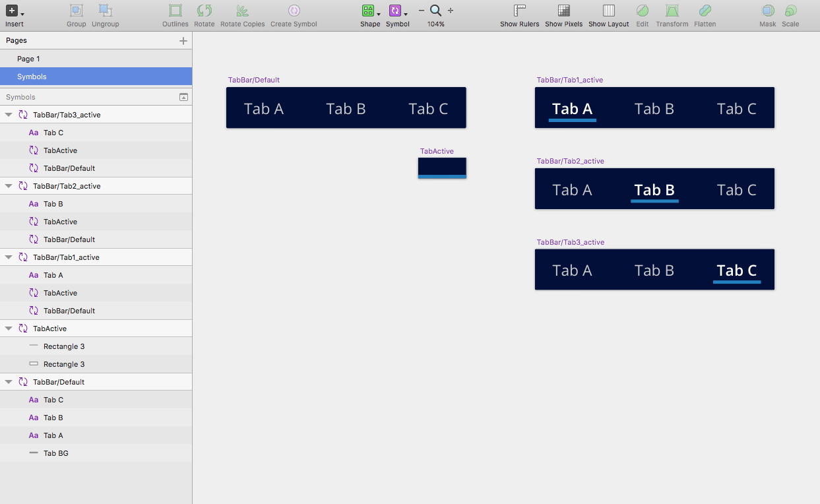
Task: Enable Show Pixels view
Action: click(563, 11)
